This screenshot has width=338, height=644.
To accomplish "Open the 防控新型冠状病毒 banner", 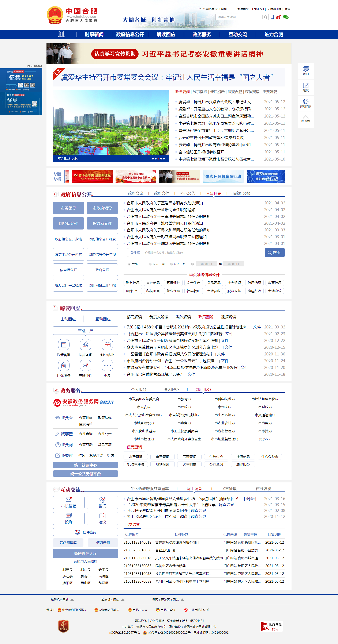I will [x=266, y=177].
